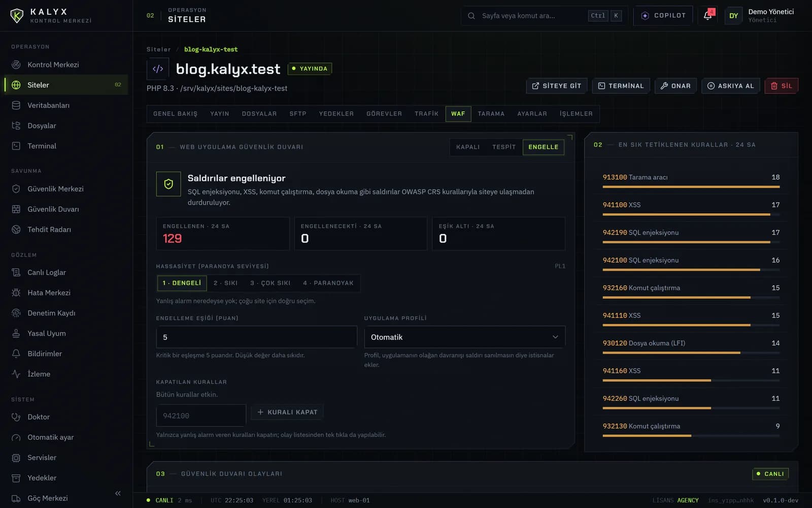812x508 pixels.
Task: Set WAF mode to Tespit
Action: point(504,147)
